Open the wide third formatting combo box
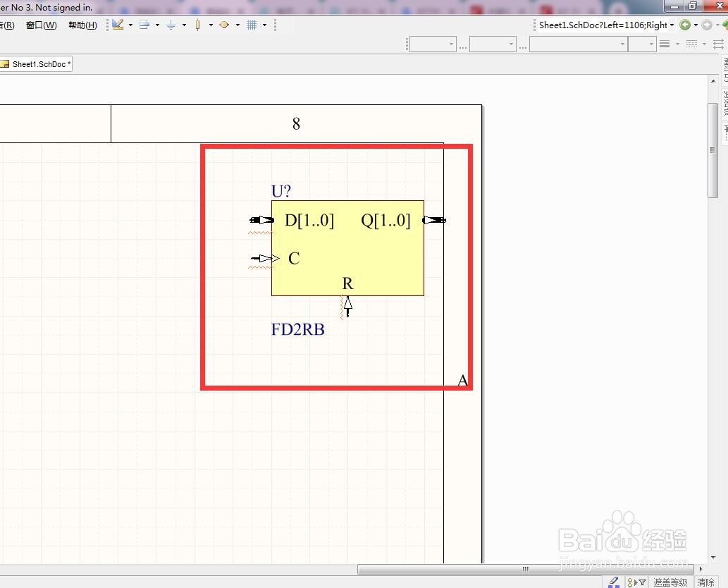 pyautogui.click(x=579, y=44)
